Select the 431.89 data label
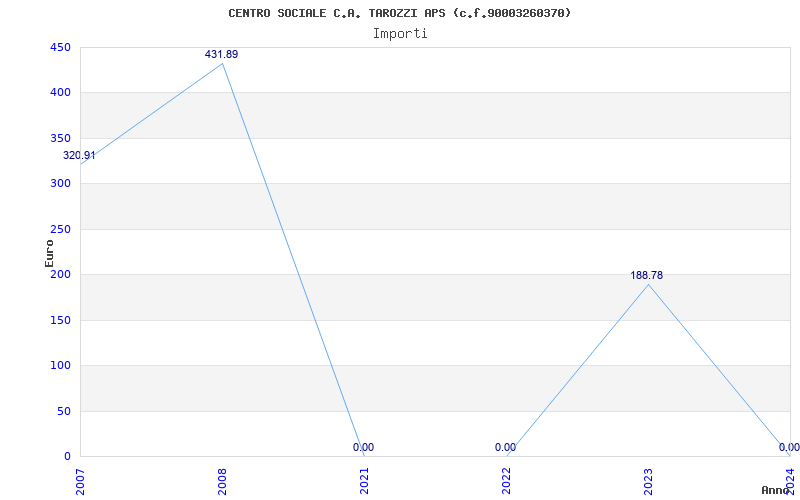800x500 pixels. pos(221,54)
